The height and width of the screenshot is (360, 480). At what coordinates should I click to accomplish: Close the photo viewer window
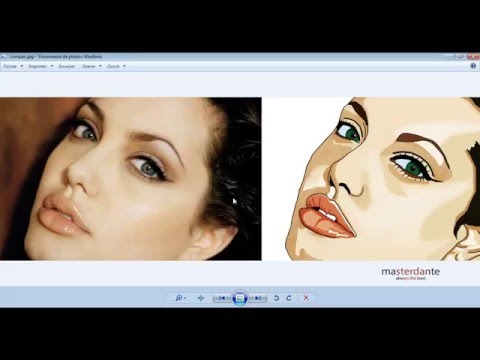coord(473,56)
